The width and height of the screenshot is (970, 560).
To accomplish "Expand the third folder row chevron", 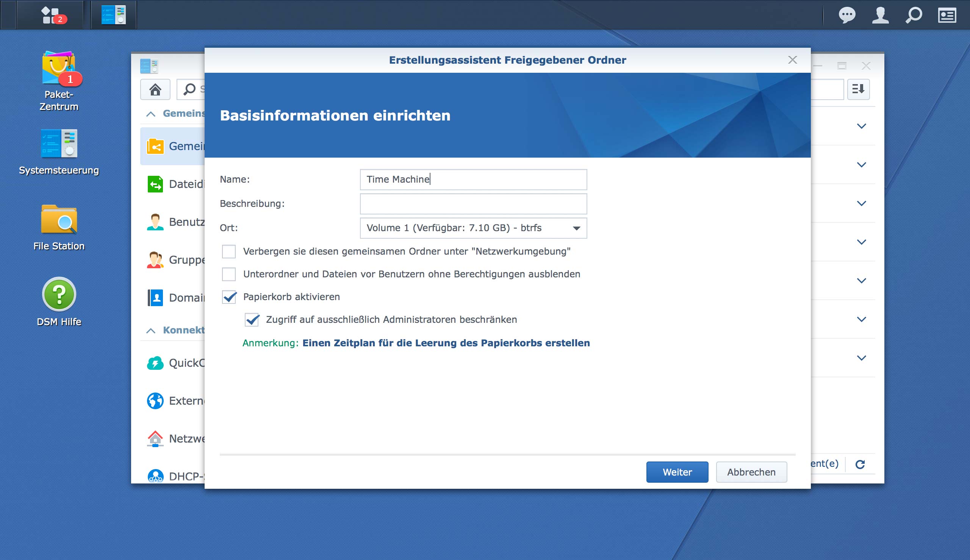I will tap(861, 203).
